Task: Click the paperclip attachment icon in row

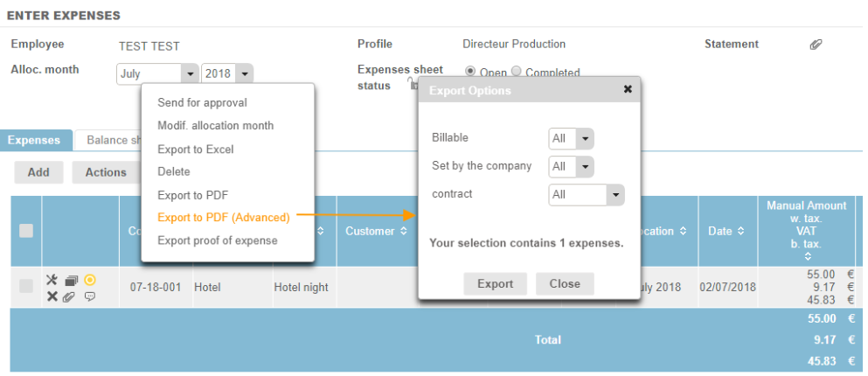Action: pyautogui.click(x=70, y=297)
